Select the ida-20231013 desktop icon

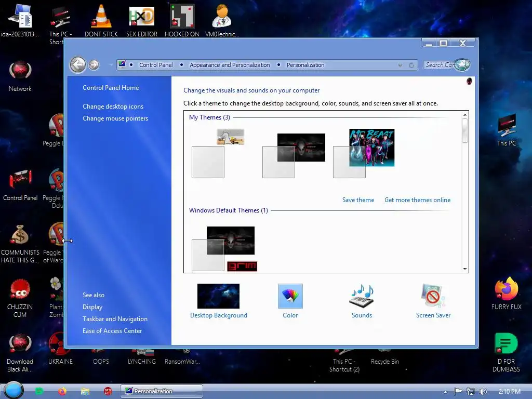click(20, 21)
